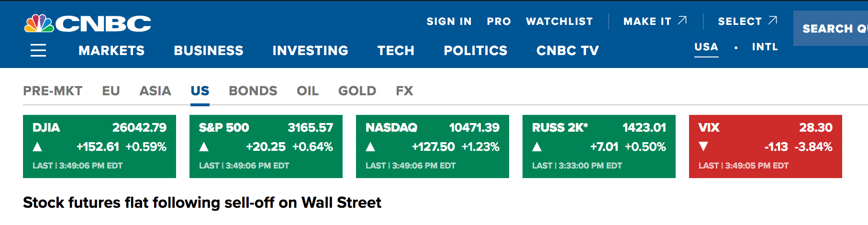Click the Sign In link
Viewport: 868px width, 225px height.
(x=449, y=22)
